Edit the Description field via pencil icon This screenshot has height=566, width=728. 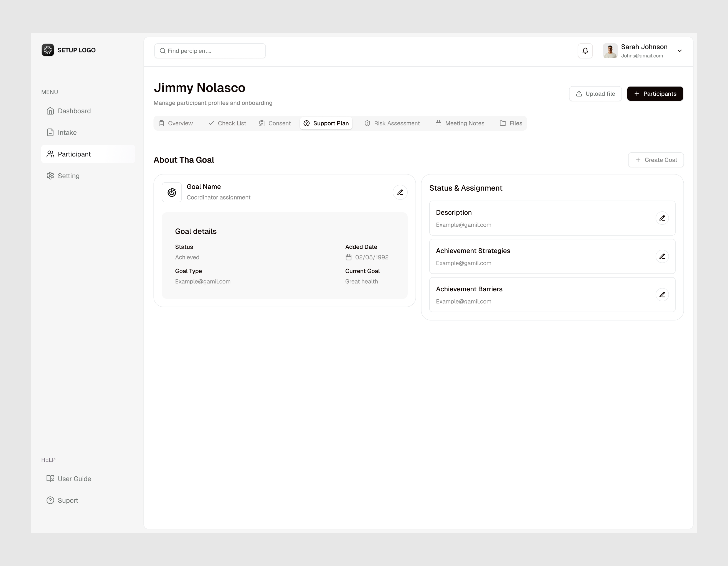pos(662,218)
